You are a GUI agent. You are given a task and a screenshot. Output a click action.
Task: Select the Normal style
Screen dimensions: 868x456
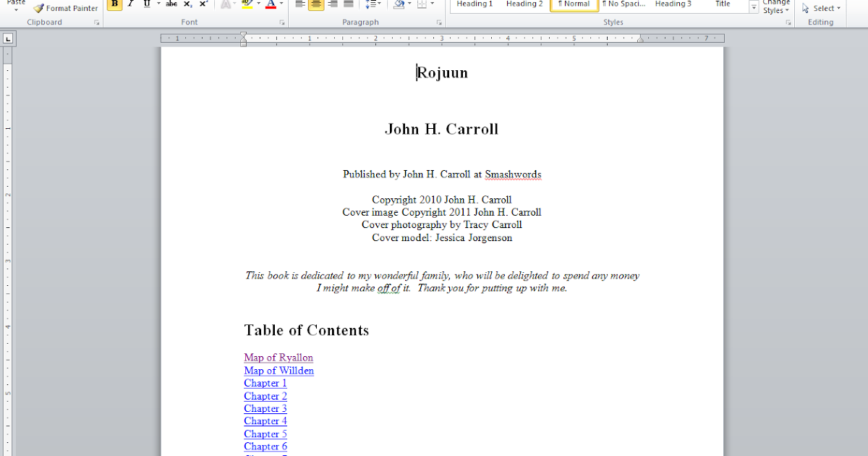[574, 4]
